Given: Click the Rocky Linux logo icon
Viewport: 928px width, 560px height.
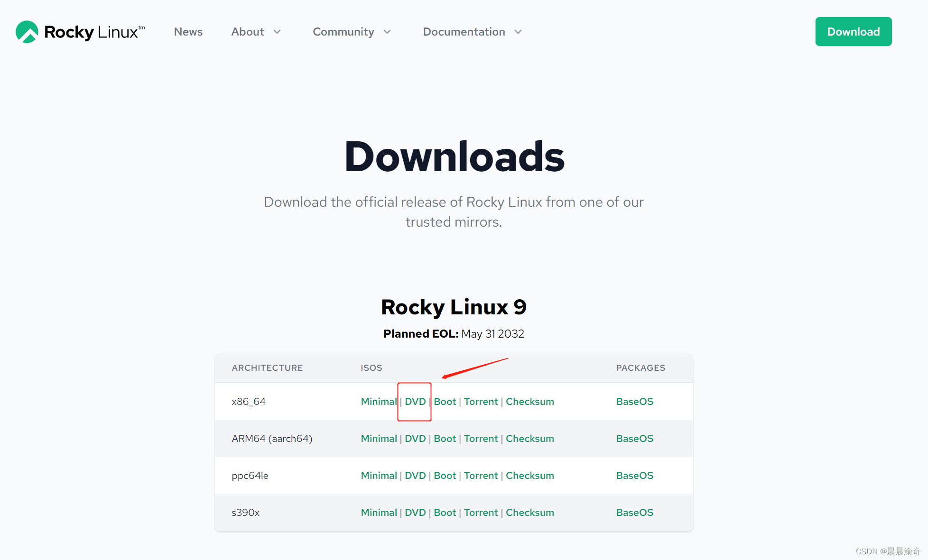Looking at the screenshot, I should tap(27, 32).
